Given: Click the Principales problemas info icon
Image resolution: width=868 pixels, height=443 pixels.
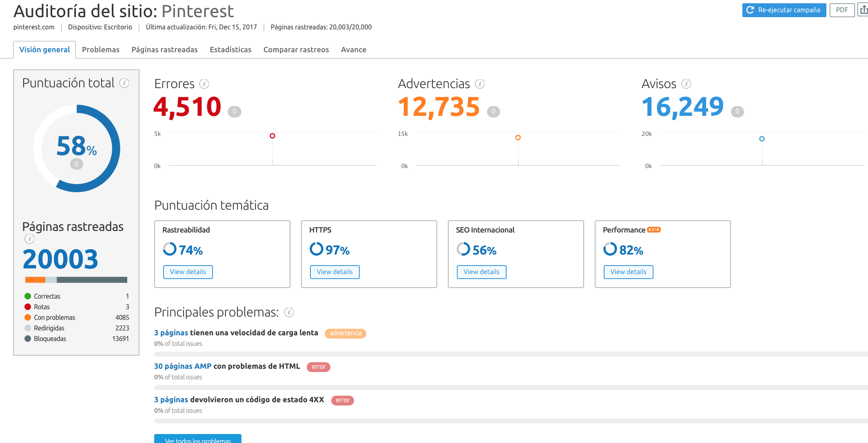Looking at the screenshot, I should pyautogui.click(x=289, y=312).
